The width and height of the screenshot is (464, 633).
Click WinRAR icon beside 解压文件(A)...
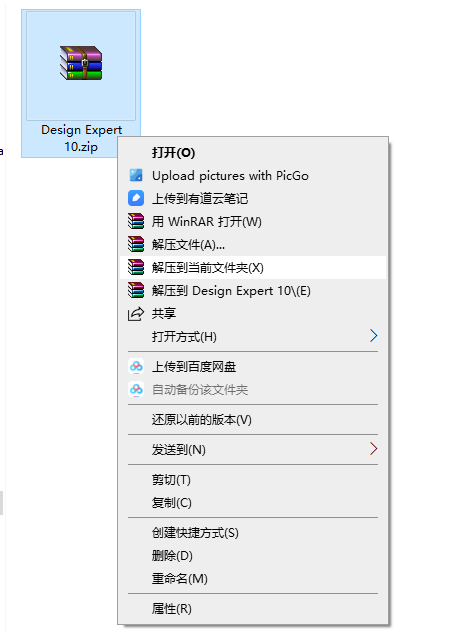pyautogui.click(x=136, y=244)
